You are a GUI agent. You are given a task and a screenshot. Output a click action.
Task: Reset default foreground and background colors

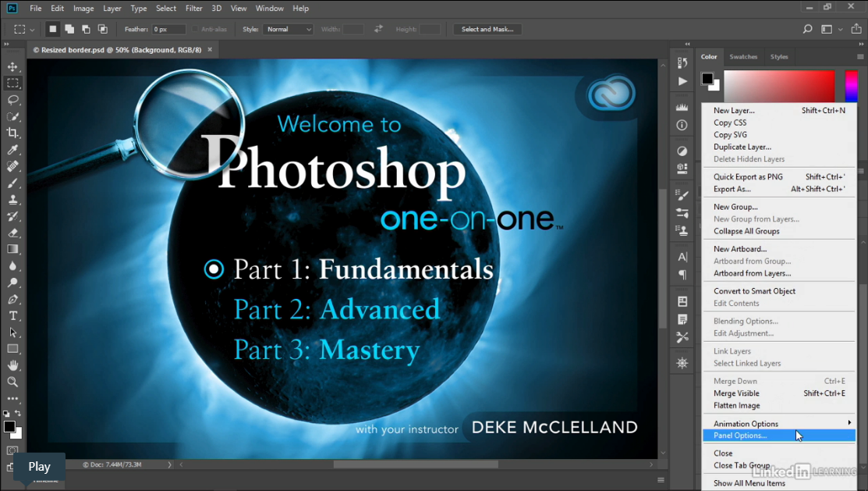click(6, 414)
